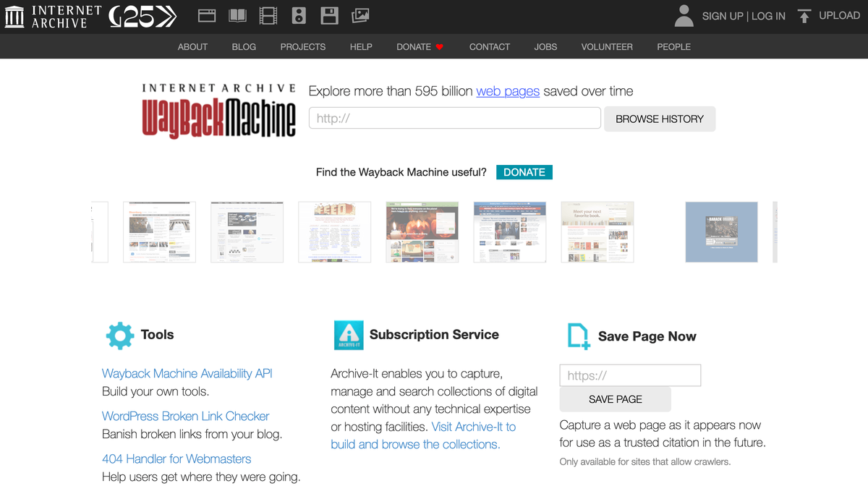Image resolution: width=868 pixels, height=499 pixels.
Task: Click 'Find the Wayback Machine useful?' text
Action: [x=401, y=172]
